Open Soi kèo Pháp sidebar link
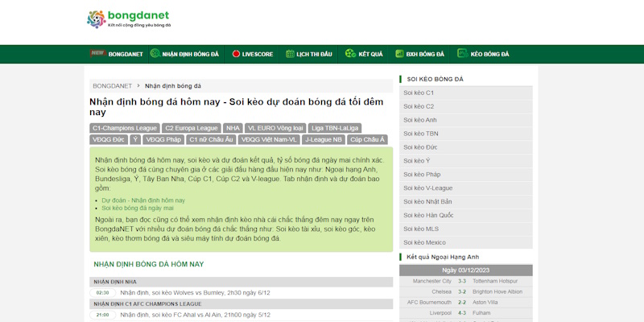644x322 pixels. pos(466,174)
